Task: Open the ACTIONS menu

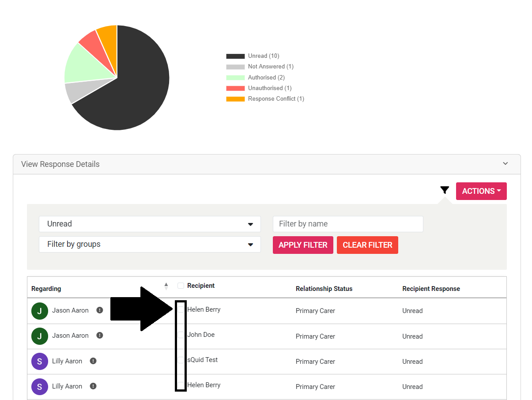Action: pyautogui.click(x=481, y=191)
